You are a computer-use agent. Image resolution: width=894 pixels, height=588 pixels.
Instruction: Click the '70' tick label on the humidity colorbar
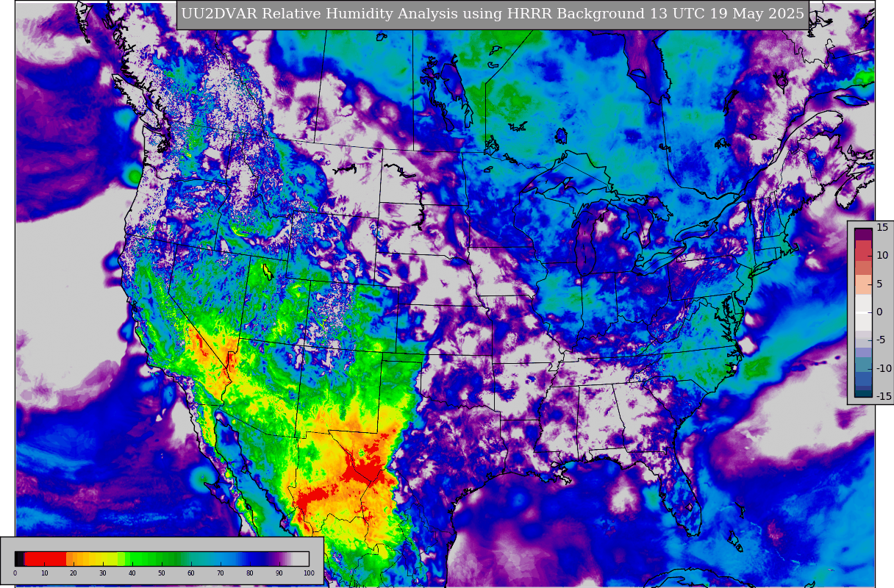coord(221,573)
